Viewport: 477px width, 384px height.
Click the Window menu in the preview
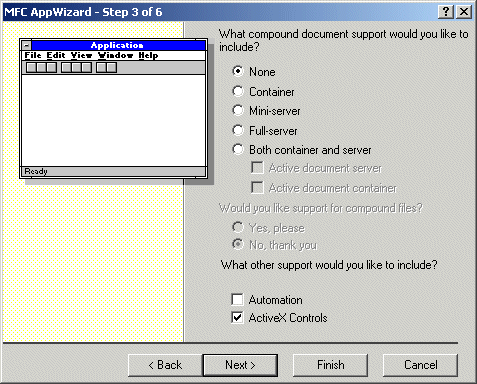[115, 55]
